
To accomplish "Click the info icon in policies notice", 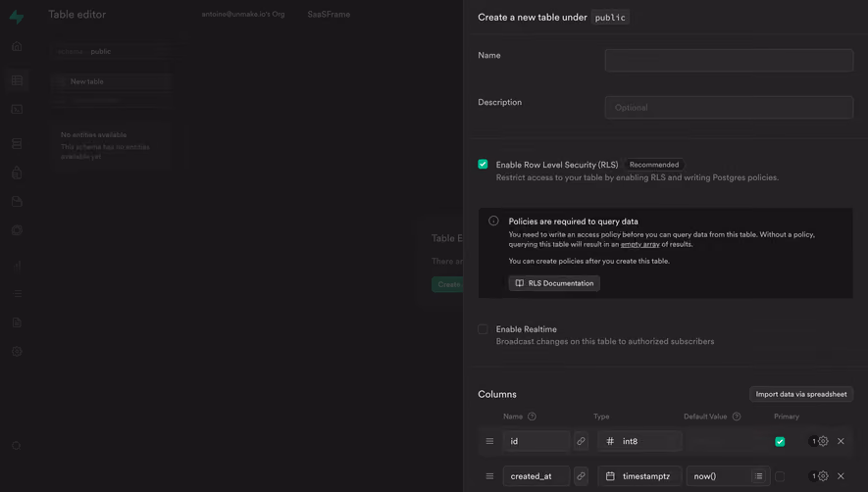I will (x=493, y=221).
